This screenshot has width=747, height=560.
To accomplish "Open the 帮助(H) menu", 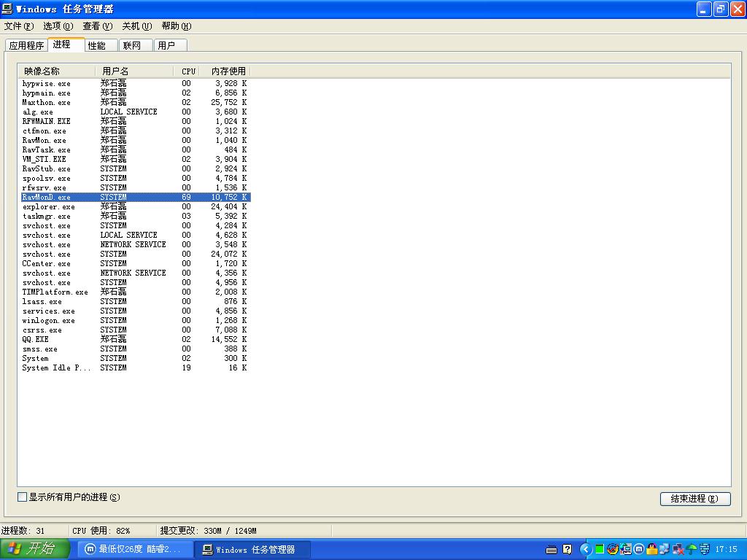I will pyautogui.click(x=177, y=26).
